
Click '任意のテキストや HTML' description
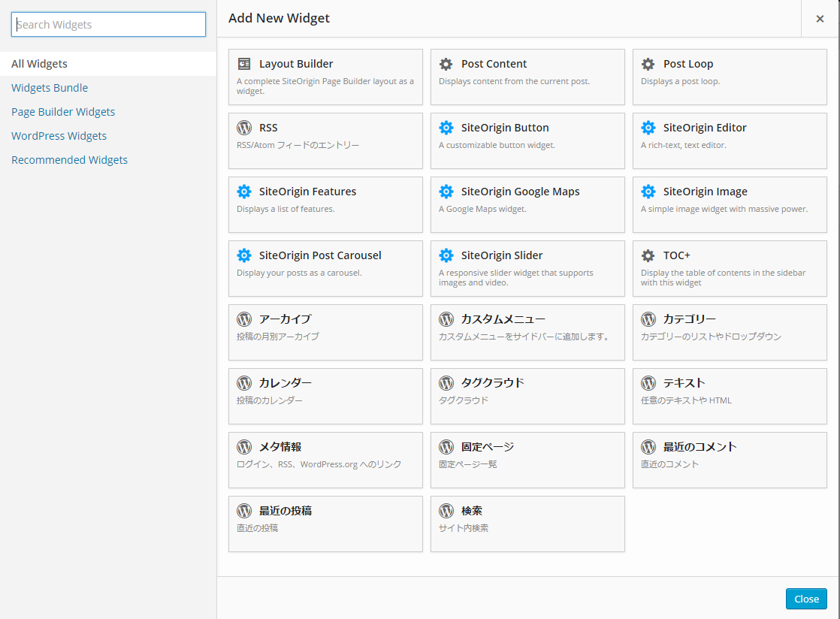pos(686,400)
